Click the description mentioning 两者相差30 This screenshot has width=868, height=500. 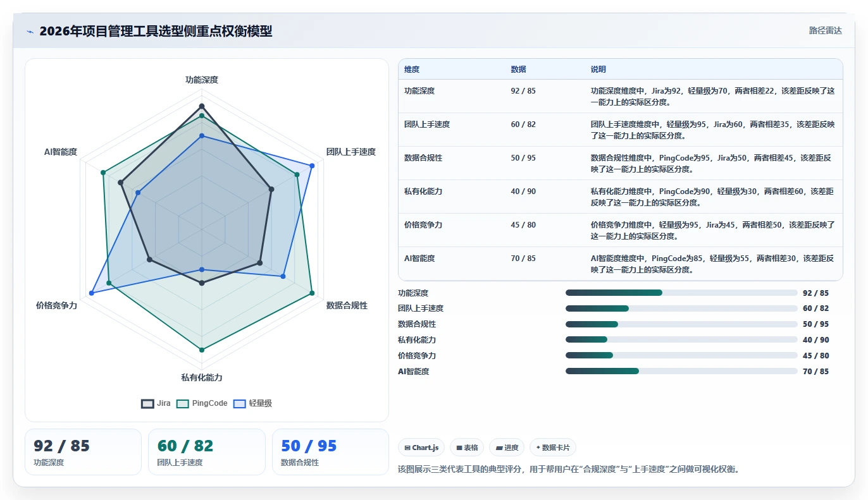click(712, 264)
